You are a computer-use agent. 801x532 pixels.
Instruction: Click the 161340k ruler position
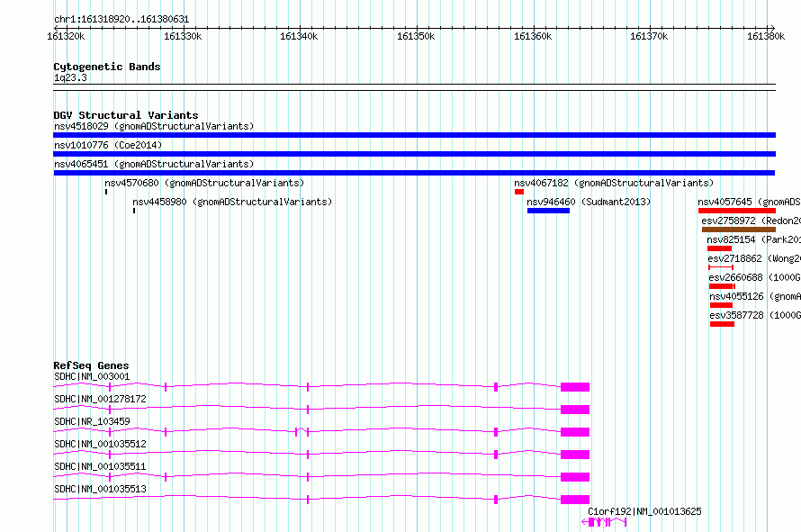[300, 36]
